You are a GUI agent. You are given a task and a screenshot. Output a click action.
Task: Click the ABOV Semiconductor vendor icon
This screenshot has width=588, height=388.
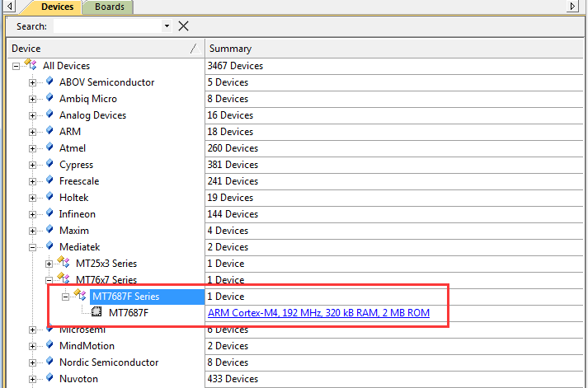pos(49,82)
